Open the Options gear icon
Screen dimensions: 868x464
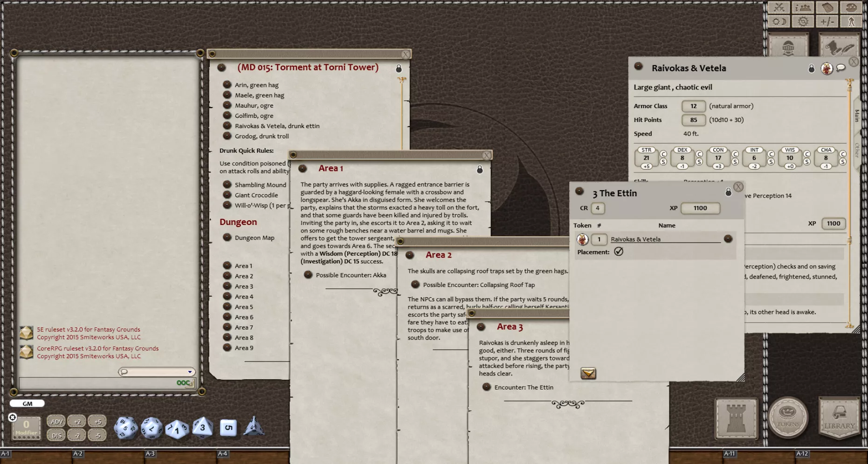coord(803,21)
